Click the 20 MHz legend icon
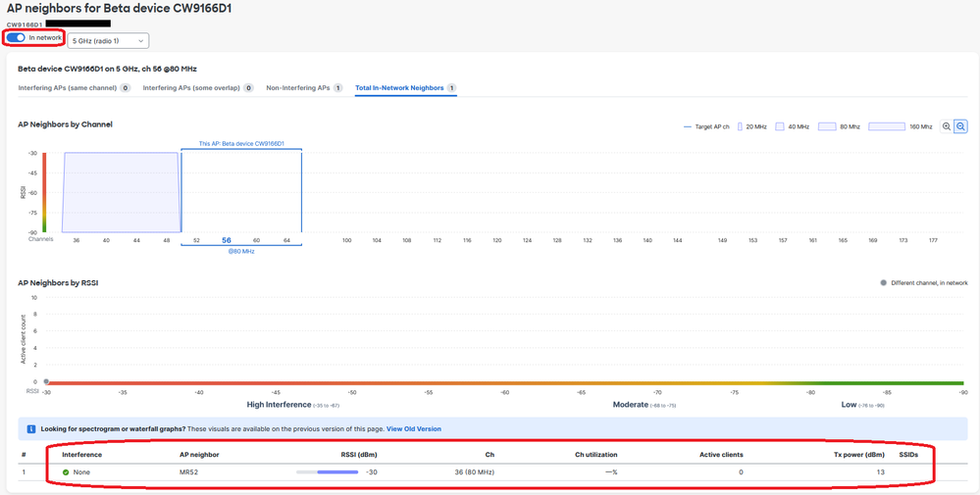Screen dimensions: 980x495 tap(740, 126)
